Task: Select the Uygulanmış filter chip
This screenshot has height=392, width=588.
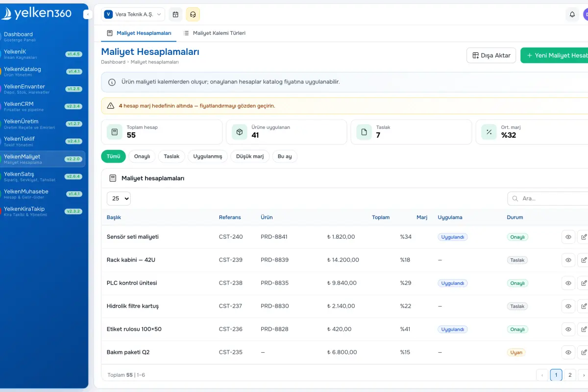Action: click(x=208, y=156)
